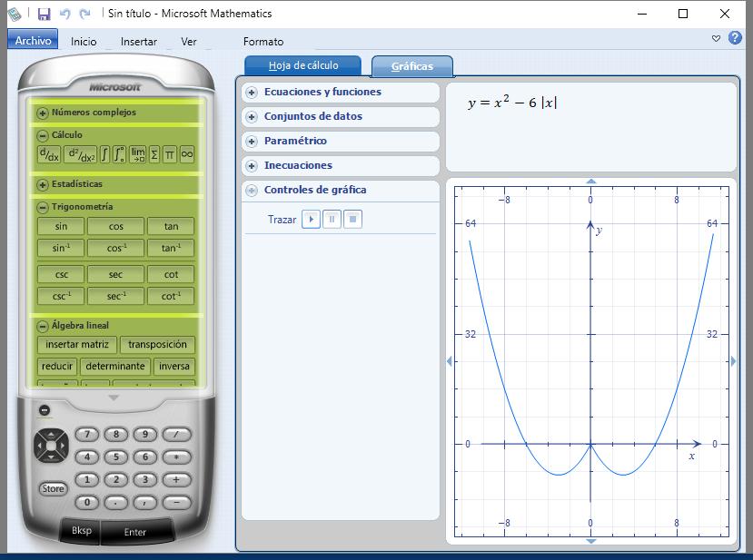The image size is (753, 560).
Task: Open the Ver ribbon tab
Action: tap(189, 42)
